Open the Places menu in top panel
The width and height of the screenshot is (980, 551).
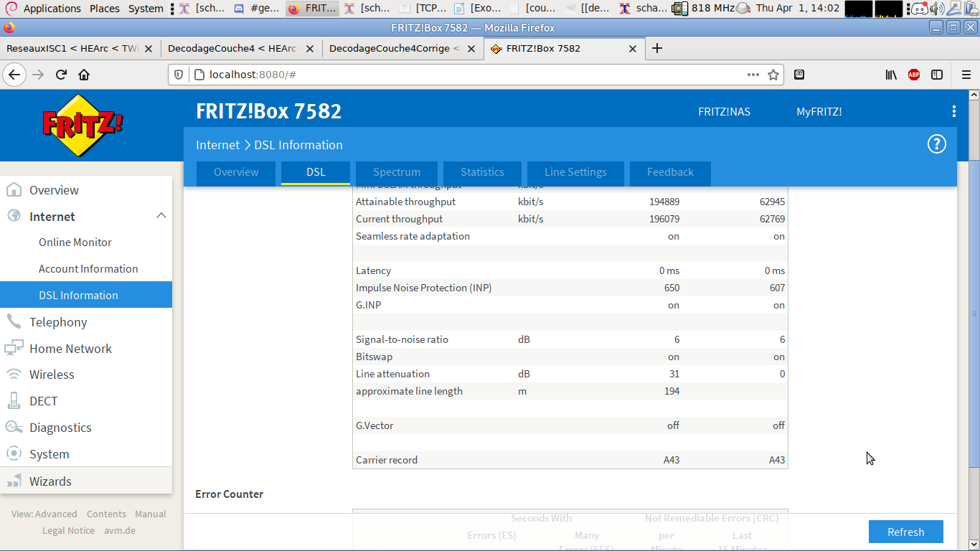105,9
